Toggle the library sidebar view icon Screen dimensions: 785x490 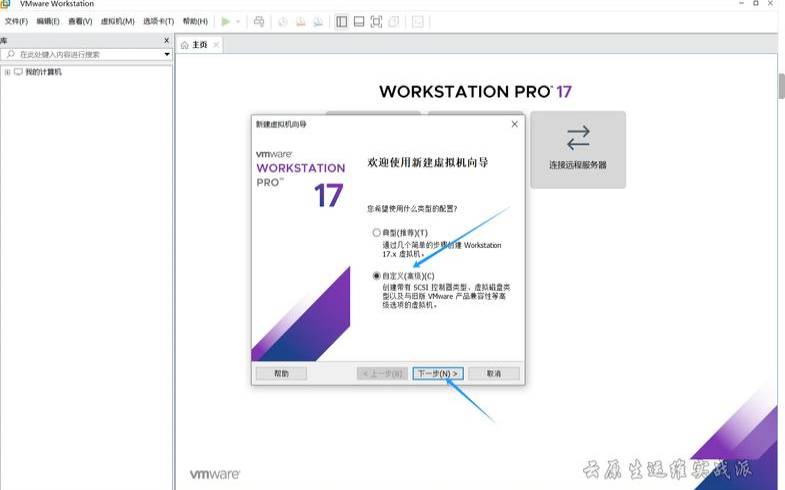[x=342, y=21]
